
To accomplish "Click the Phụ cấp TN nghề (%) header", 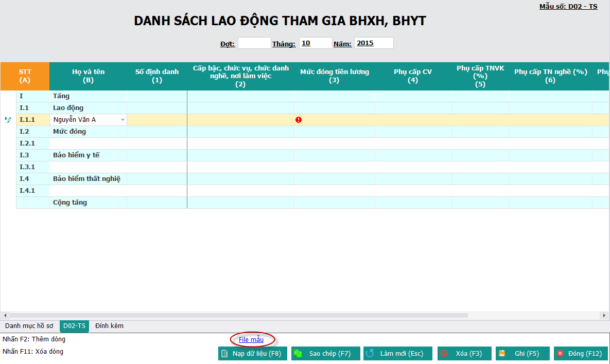I will [x=550, y=76].
